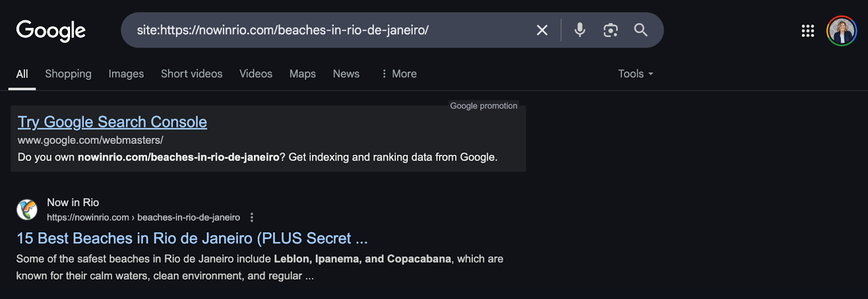
Task: Clear the search box text
Action: [542, 30]
